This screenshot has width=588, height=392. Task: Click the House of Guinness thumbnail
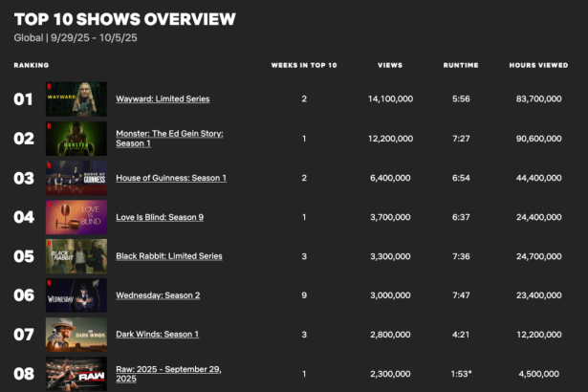tap(76, 178)
